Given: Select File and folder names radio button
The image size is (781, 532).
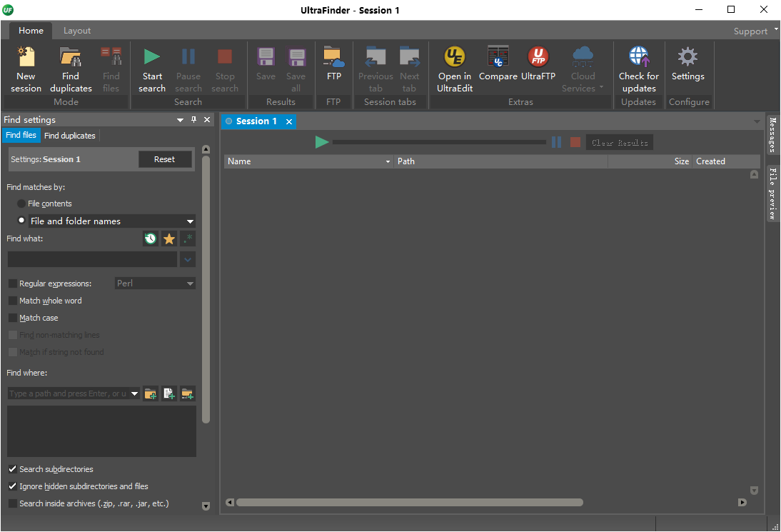Looking at the screenshot, I should 21,220.
